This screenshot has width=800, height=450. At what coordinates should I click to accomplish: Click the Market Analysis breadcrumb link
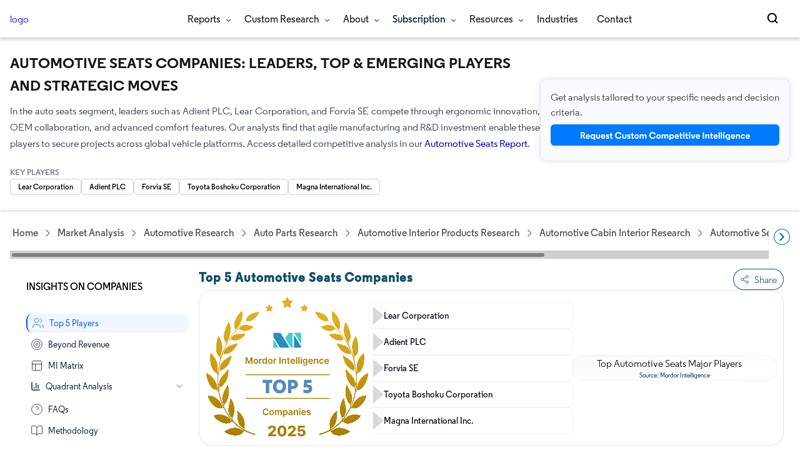point(90,233)
